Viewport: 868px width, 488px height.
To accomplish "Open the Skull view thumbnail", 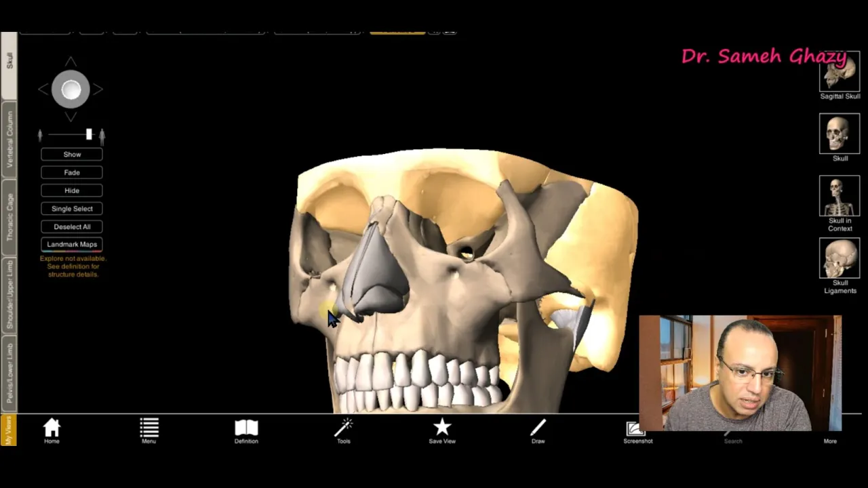I will 840,138.
